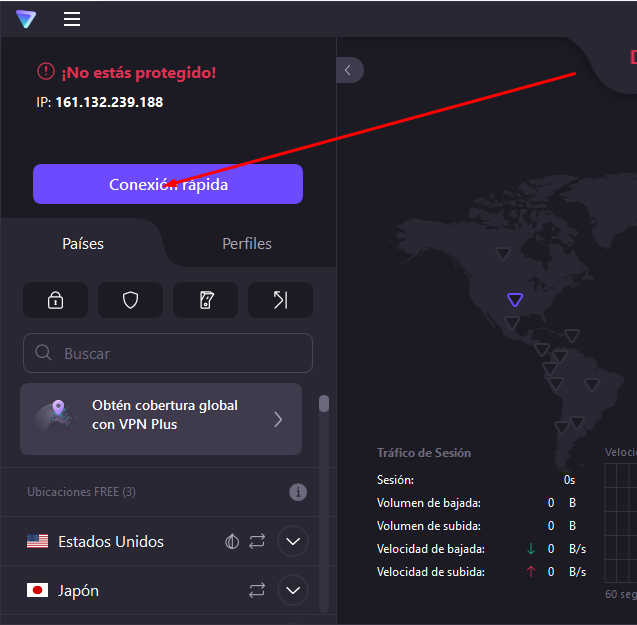This screenshot has height=625, width=637.
Task: Open the Perfiles tab
Action: click(247, 244)
